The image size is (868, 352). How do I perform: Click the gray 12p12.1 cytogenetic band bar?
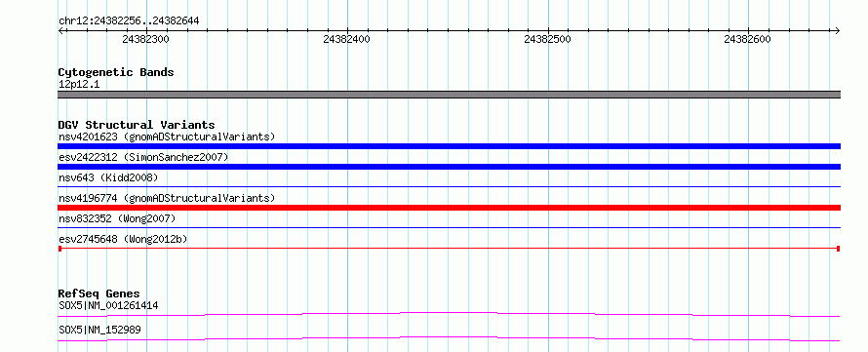click(449, 95)
